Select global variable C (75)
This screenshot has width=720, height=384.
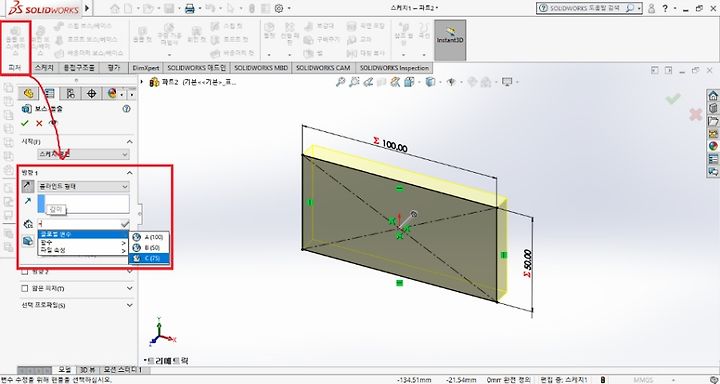tap(149, 259)
